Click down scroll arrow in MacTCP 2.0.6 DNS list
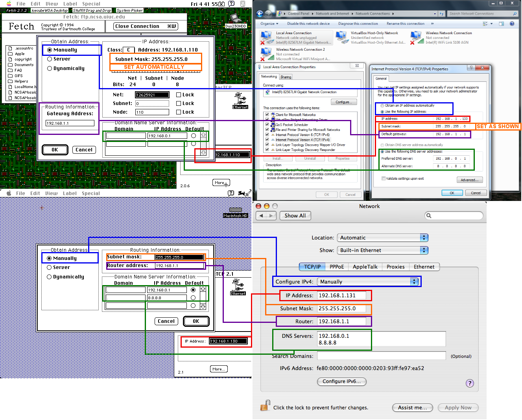Screen dimensions: 522x420 [203, 153]
